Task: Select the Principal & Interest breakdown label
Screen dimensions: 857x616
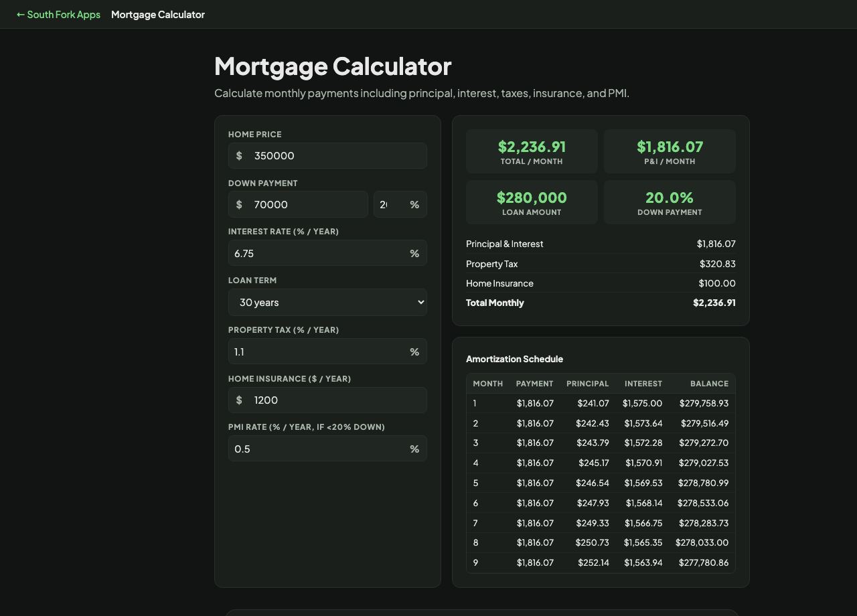Action: click(505, 244)
